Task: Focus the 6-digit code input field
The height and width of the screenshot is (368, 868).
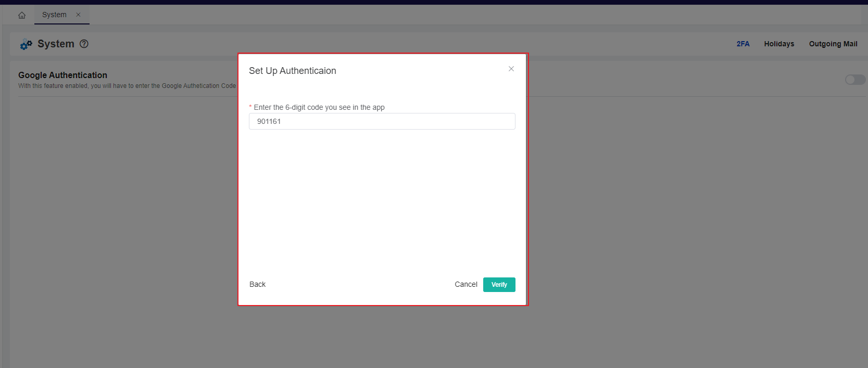Action: point(382,121)
